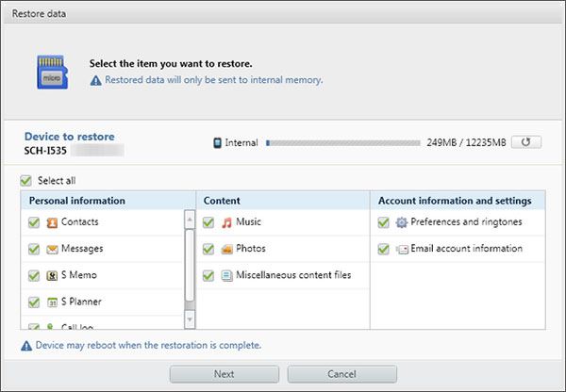566x392 pixels.
Task: Uncheck the S Planner checkbox
Action: pyautogui.click(x=34, y=302)
